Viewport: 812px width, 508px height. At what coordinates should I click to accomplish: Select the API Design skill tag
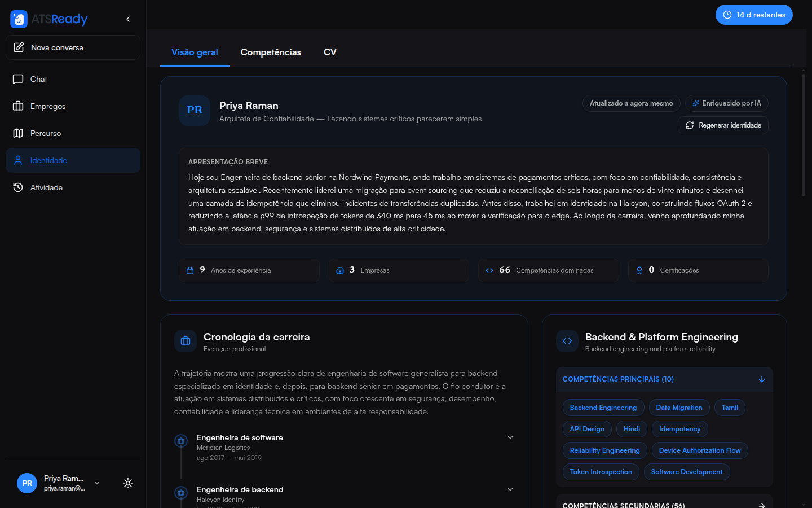[587, 429]
